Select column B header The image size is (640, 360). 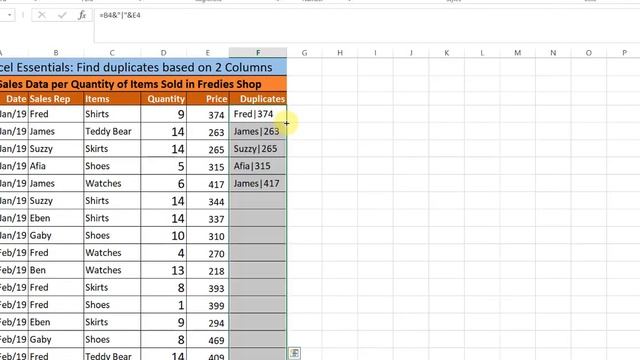(56, 53)
